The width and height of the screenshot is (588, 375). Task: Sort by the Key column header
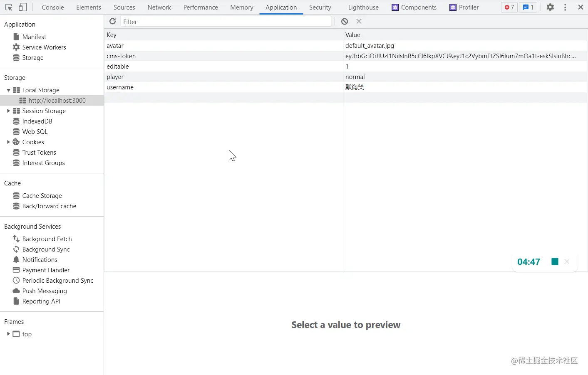223,35
